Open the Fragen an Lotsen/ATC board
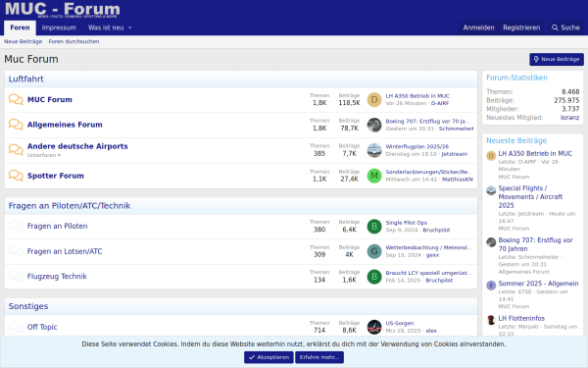Image resolution: width=588 pixels, height=368 pixels. pyautogui.click(x=65, y=251)
